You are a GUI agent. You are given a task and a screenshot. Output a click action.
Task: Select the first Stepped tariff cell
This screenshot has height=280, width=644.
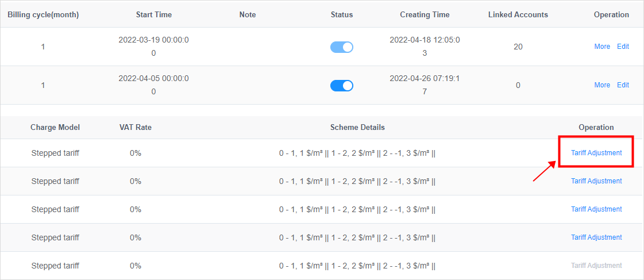click(55, 154)
